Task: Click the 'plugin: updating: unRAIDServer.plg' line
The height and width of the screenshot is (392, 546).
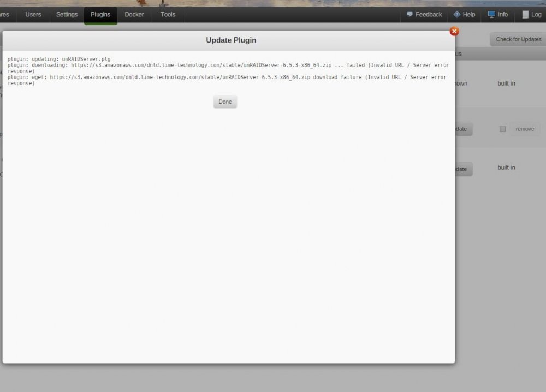Action: (x=59, y=59)
